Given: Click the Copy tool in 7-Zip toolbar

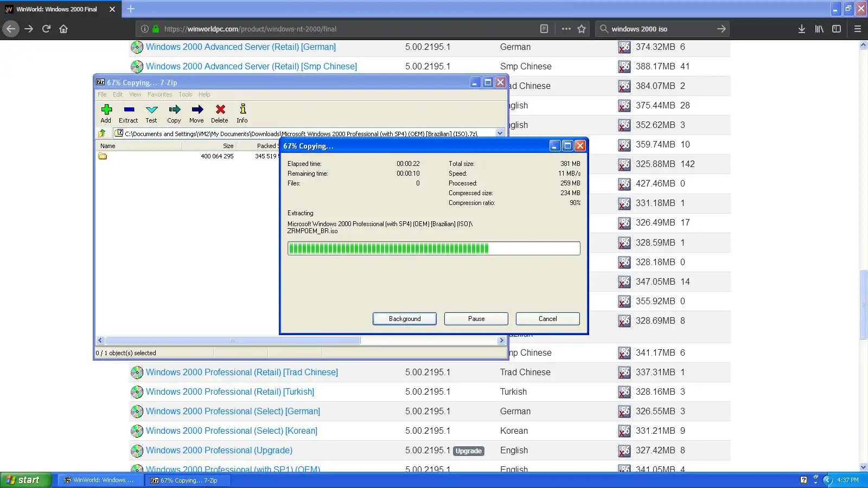Looking at the screenshot, I should pyautogui.click(x=174, y=113).
